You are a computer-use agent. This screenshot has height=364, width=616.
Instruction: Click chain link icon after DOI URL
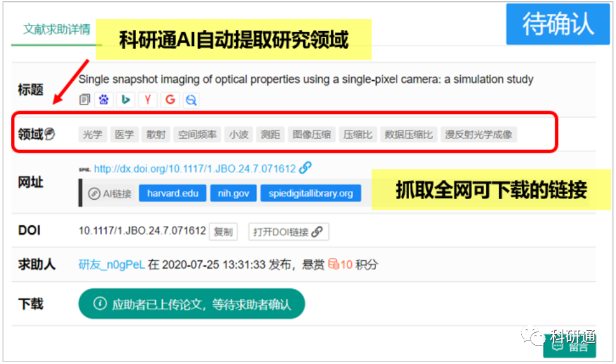(x=305, y=167)
